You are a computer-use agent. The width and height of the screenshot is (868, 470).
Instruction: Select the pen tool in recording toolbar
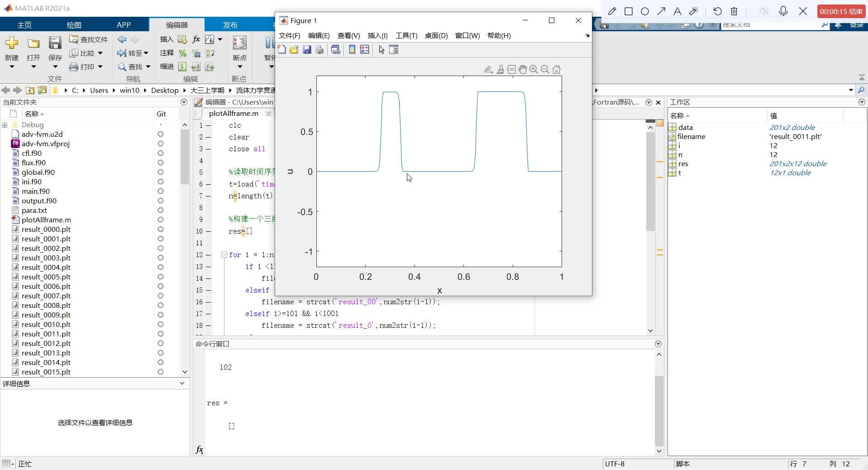pyautogui.click(x=612, y=11)
